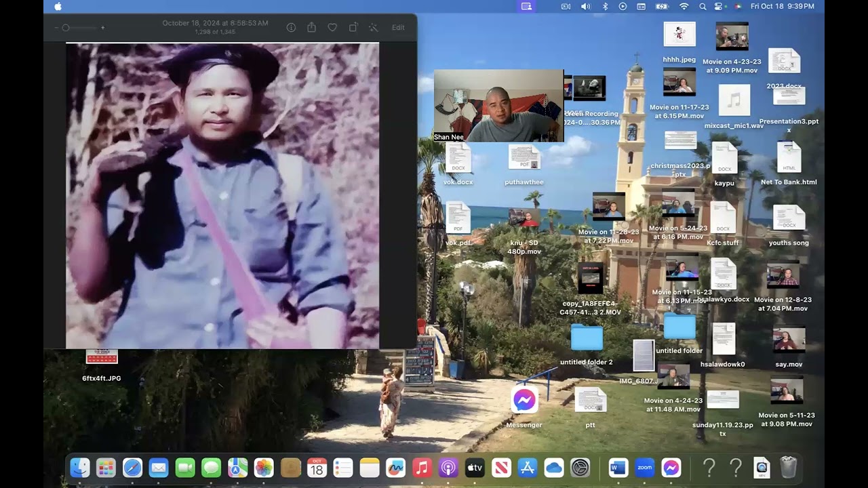Open the volume control in menu bar
868x488 pixels.
point(585,6)
